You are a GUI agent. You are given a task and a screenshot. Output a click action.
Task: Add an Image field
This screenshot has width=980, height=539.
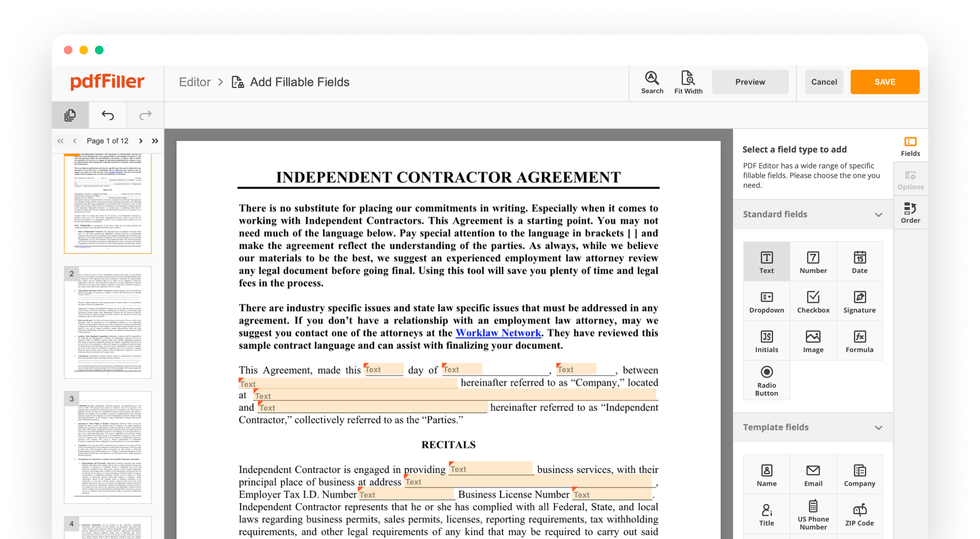814,341
